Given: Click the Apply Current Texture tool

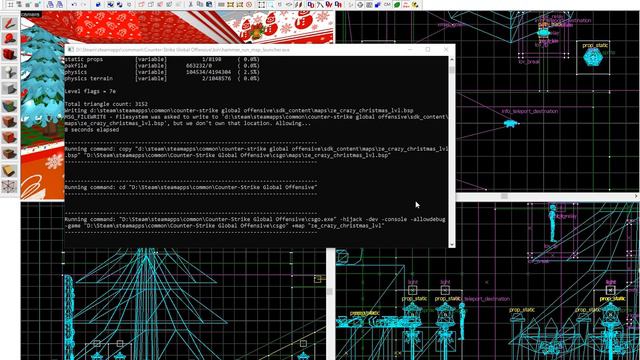Looking at the screenshot, I should [9, 121].
